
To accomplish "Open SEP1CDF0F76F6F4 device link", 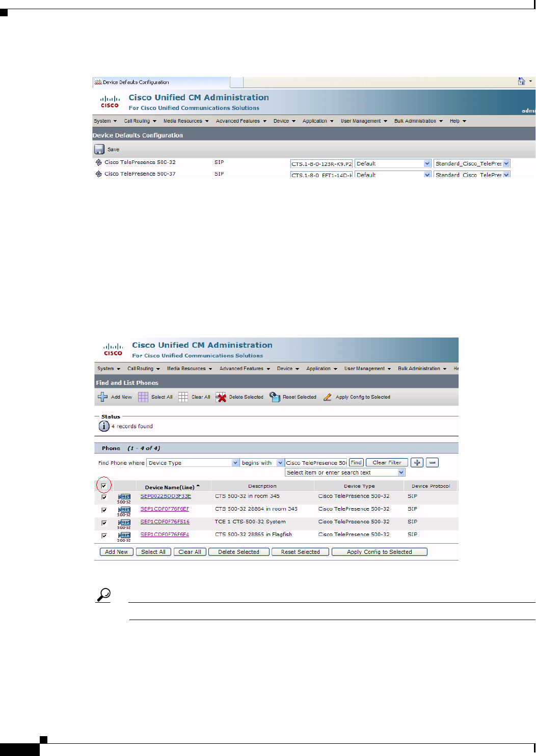I will click(x=165, y=535).
